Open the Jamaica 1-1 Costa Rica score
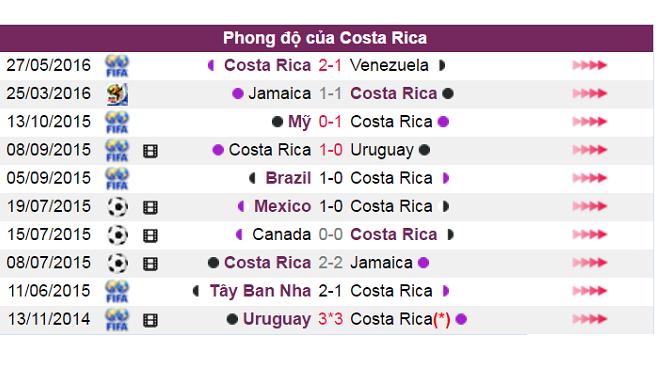Screen dimensions: 660x384 pyautogui.click(x=330, y=93)
